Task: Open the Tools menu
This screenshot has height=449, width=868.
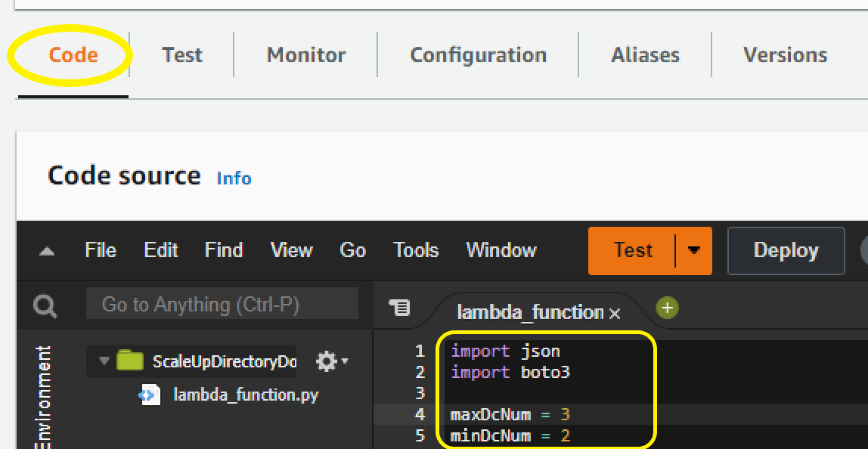Action: tap(415, 250)
